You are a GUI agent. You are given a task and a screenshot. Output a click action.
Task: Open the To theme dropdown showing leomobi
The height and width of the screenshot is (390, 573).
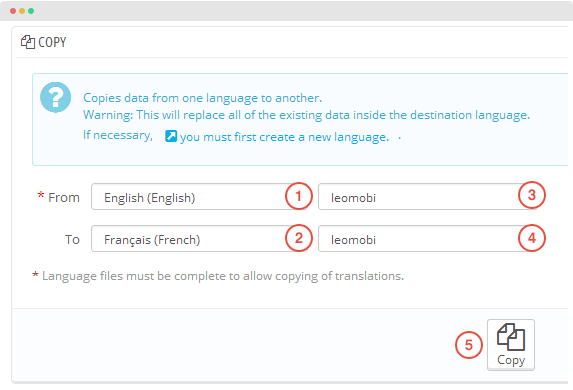[428, 239]
